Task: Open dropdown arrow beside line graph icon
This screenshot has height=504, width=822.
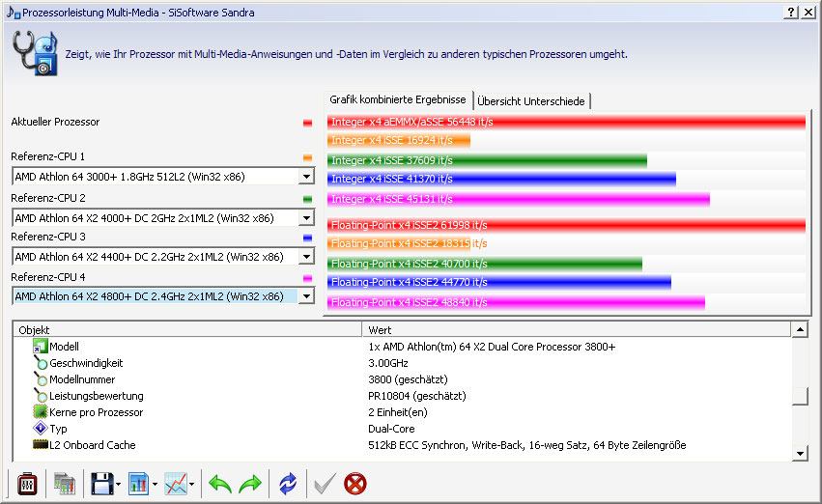Action: [x=191, y=484]
